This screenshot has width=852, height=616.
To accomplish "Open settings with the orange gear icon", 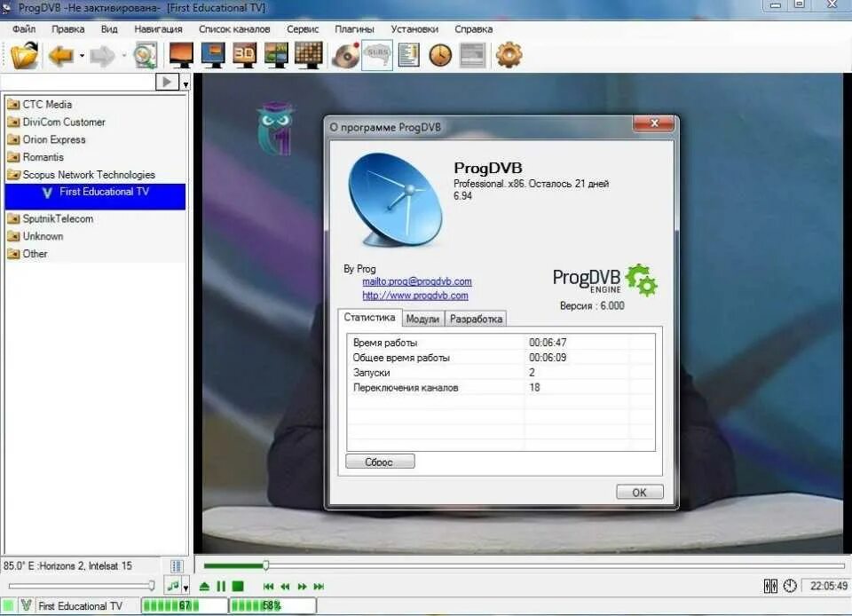I will pos(509,55).
